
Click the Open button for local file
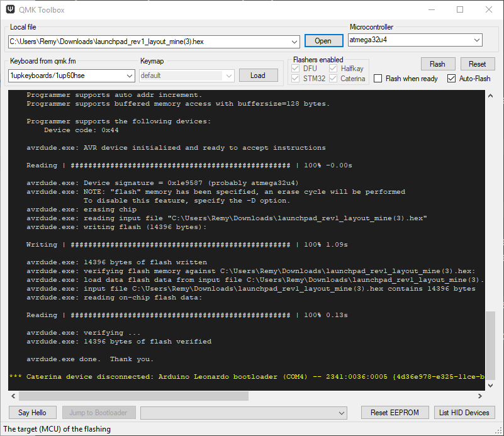click(323, 41)
